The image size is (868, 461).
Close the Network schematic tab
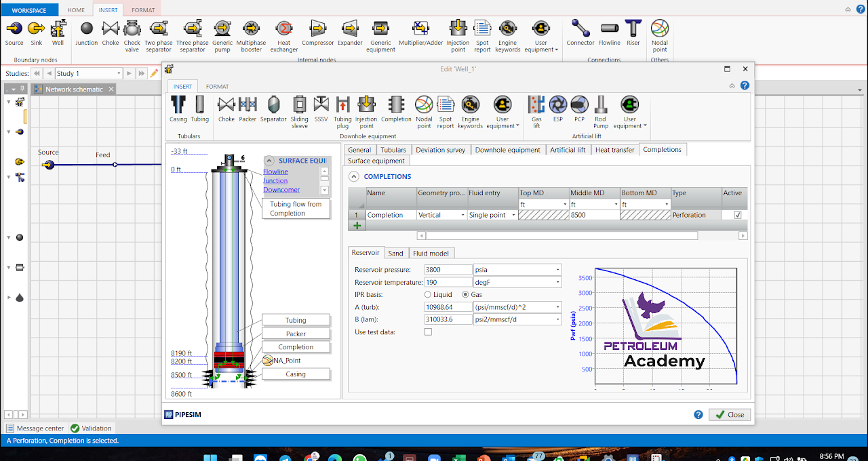(x=111, y=89)
